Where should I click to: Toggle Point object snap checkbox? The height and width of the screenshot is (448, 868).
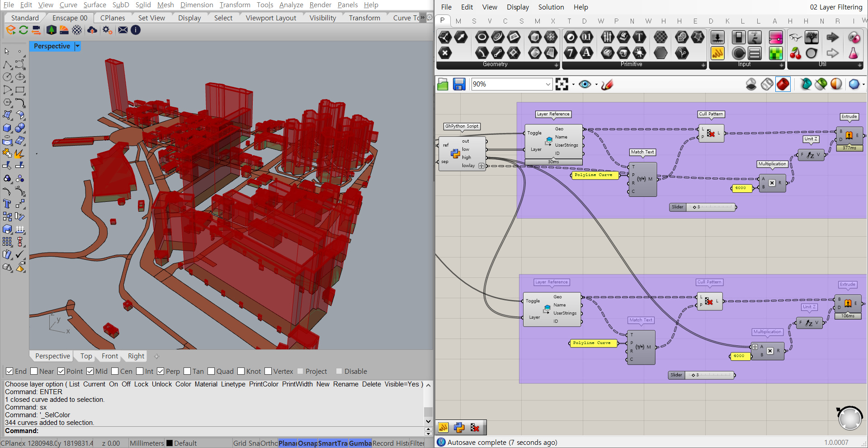pos(61,371)
